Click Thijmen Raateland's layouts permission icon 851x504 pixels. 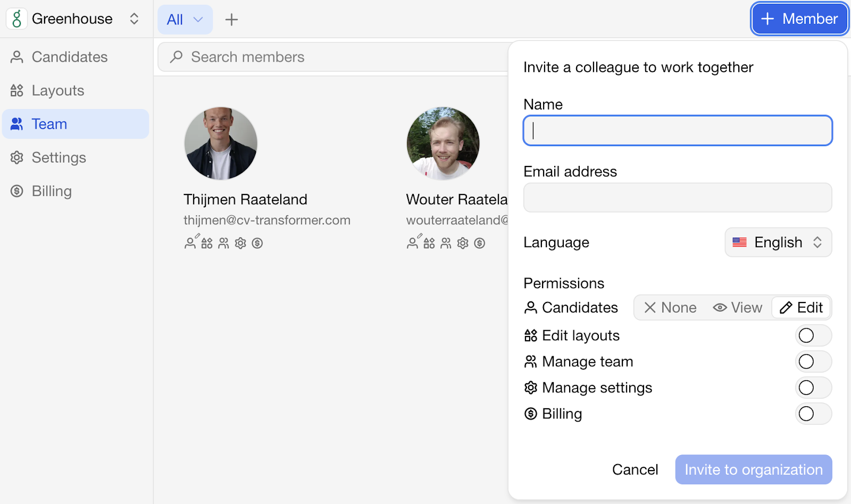(x=207, y=243)
